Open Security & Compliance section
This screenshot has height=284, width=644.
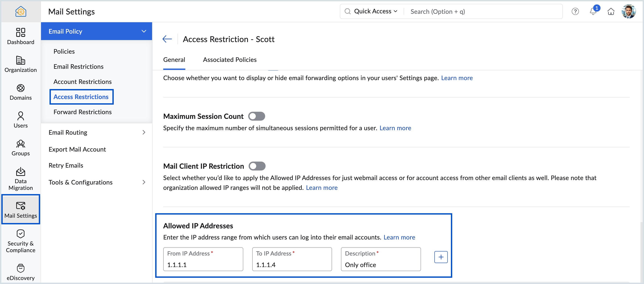point(21,241)
